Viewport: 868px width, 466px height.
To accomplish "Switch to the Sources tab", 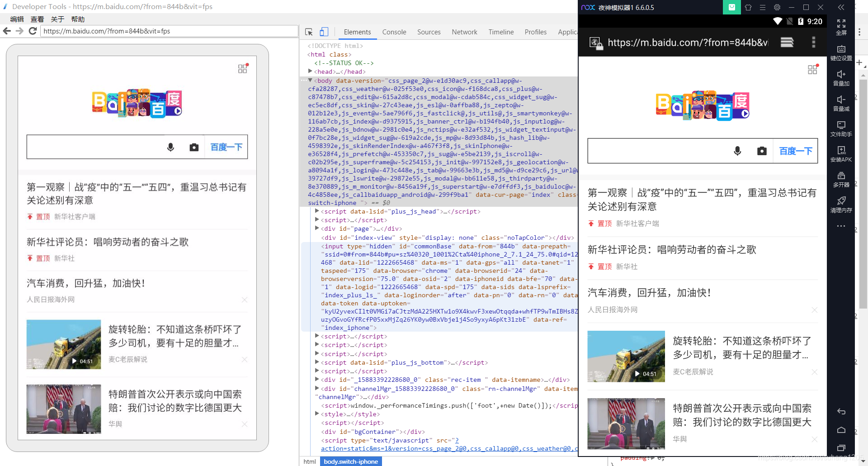I will [429, 32].
